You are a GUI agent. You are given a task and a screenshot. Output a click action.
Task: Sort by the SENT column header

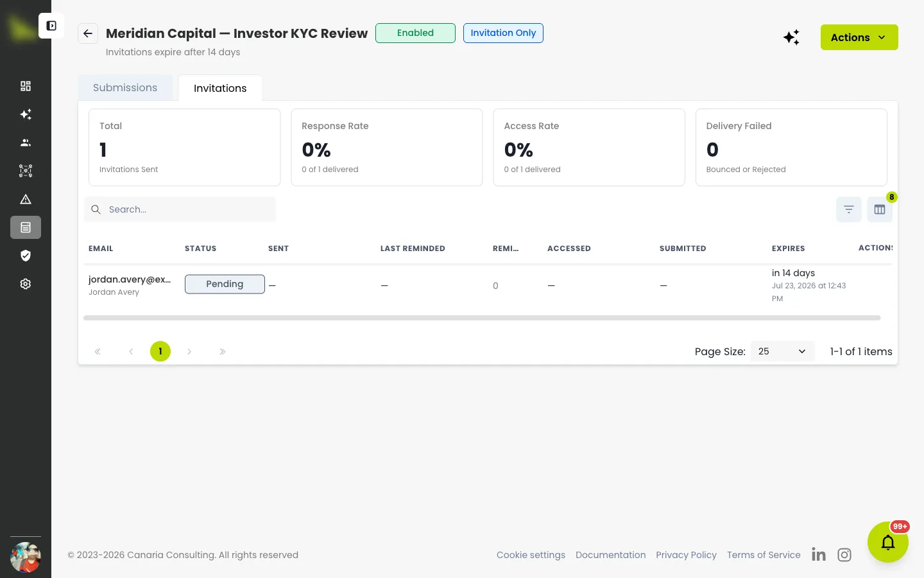pos(278,249)
